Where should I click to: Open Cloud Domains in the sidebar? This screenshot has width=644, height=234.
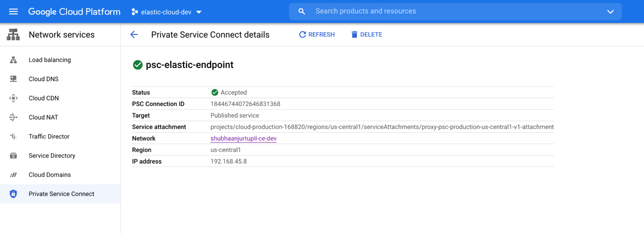[60, 175]
